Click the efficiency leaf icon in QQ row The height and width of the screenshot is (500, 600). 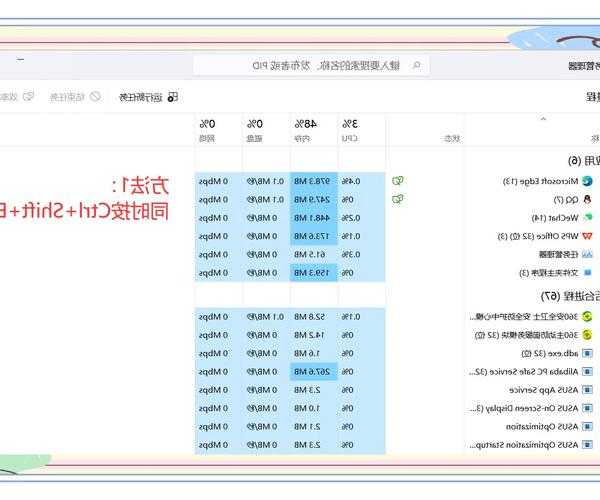coord(398,199)
